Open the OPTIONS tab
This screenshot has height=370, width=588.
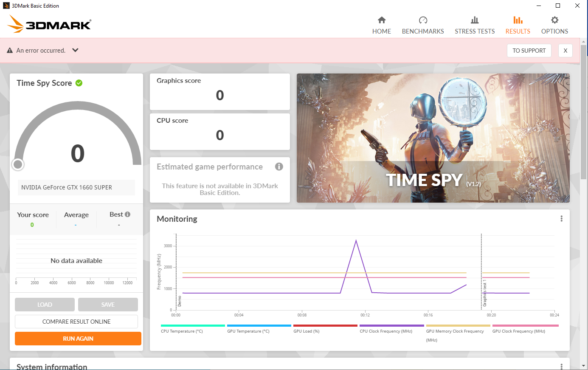pyautogui.click(x=554, y=25)
